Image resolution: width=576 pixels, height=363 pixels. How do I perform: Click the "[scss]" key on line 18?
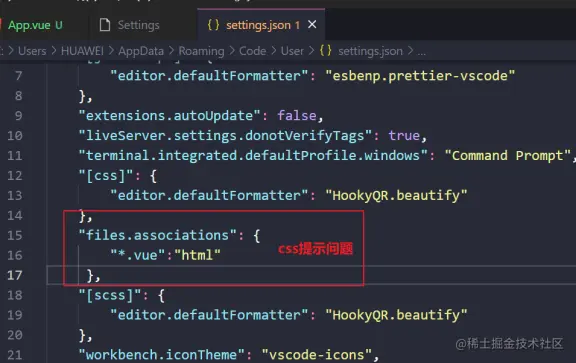pyautogui.click(x=110, y=295)
